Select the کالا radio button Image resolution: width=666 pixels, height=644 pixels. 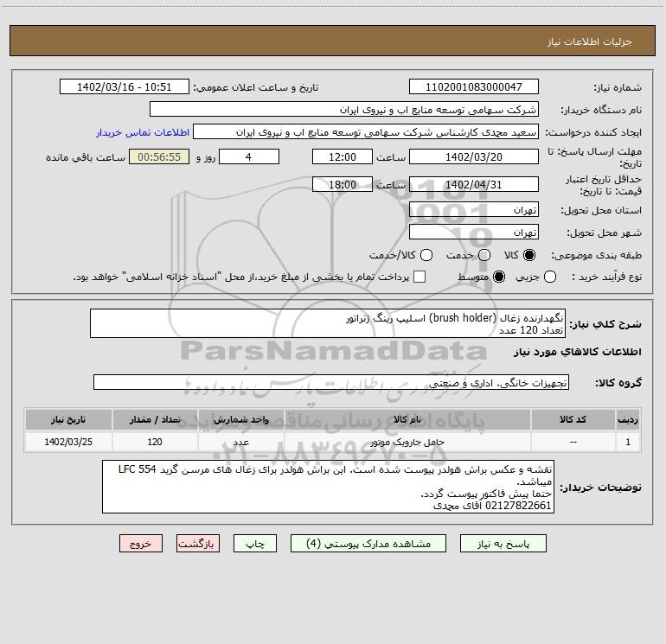tap(529, 255)
